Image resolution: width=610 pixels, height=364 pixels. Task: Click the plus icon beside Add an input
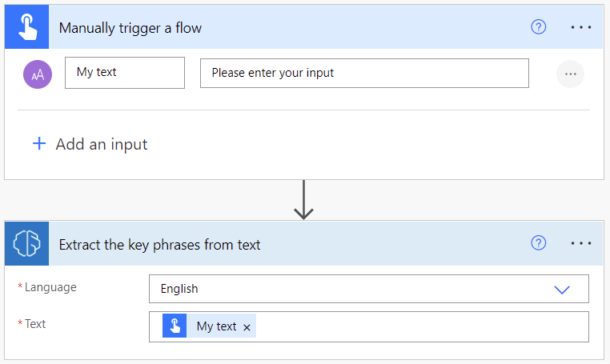click(x=39, y=144)
